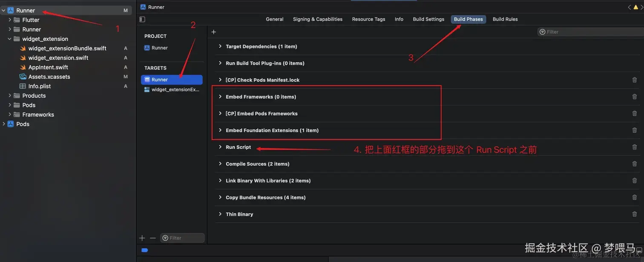This screenshot has width=644, height=262.
Task: Select the widget_extensionEx... target
Action: coord(172,90)
